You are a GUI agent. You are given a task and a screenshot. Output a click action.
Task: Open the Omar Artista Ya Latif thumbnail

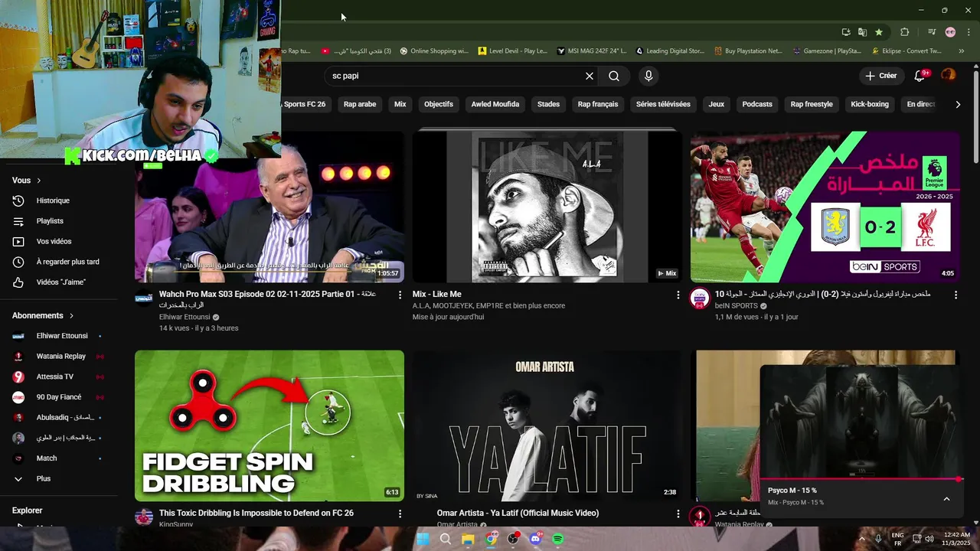tap(547, 425)
